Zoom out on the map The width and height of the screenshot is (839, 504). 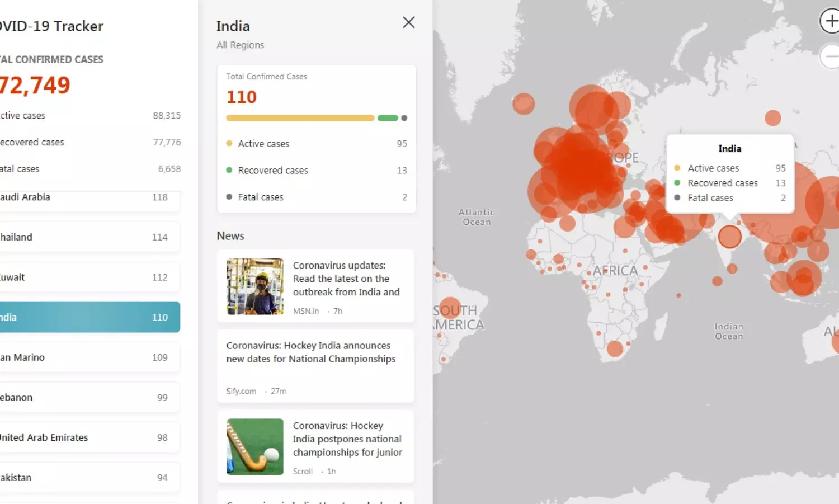point(830,56)
